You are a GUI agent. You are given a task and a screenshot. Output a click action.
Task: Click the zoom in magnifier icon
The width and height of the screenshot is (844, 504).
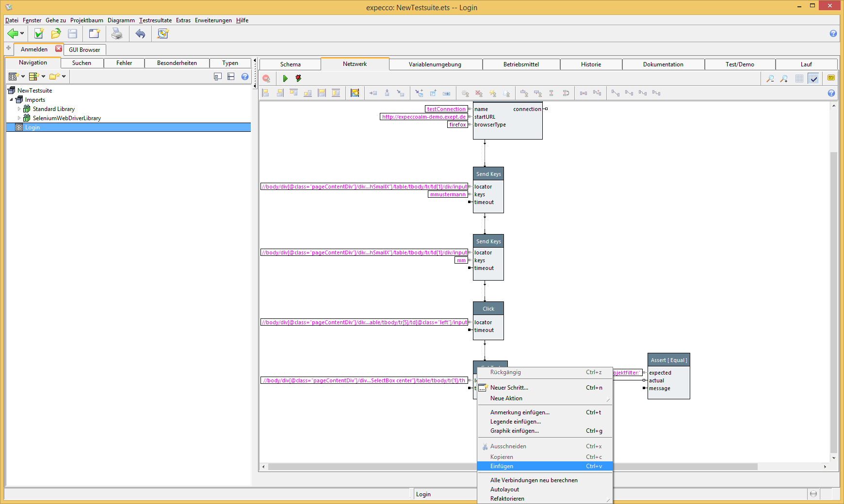click(x=784, y=79)
